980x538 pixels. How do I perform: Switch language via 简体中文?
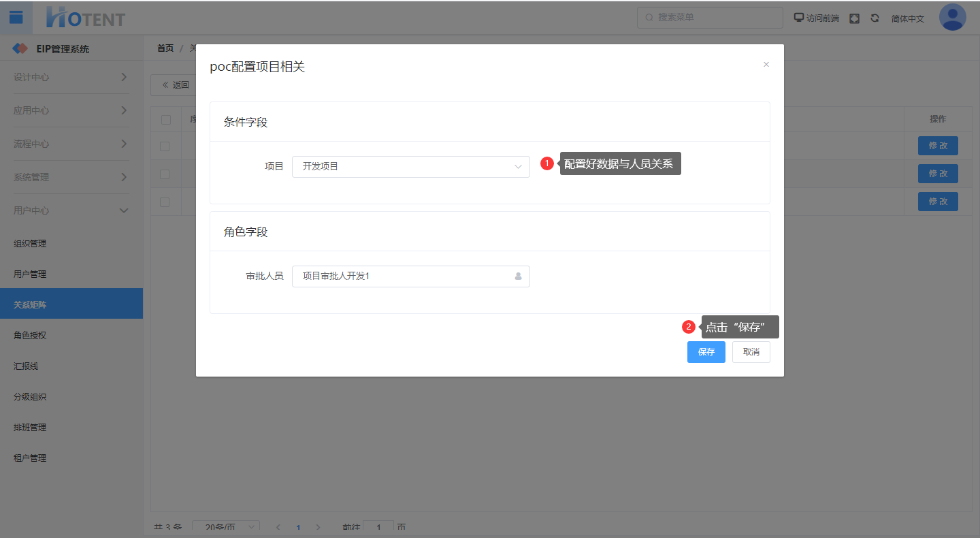(908, 19)
